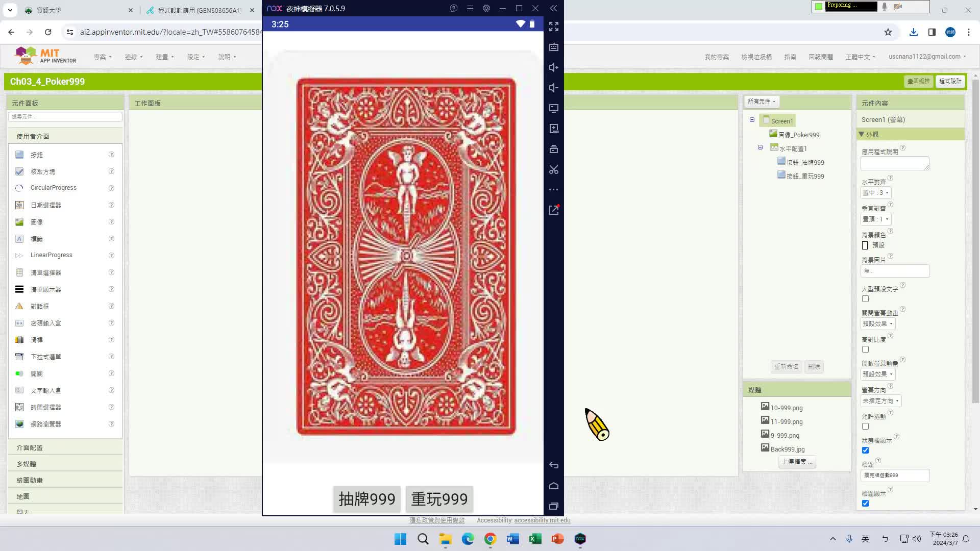Open the 說明 menu
The image size is (980, 551).
pyautogui.click(x=227, y=57)
